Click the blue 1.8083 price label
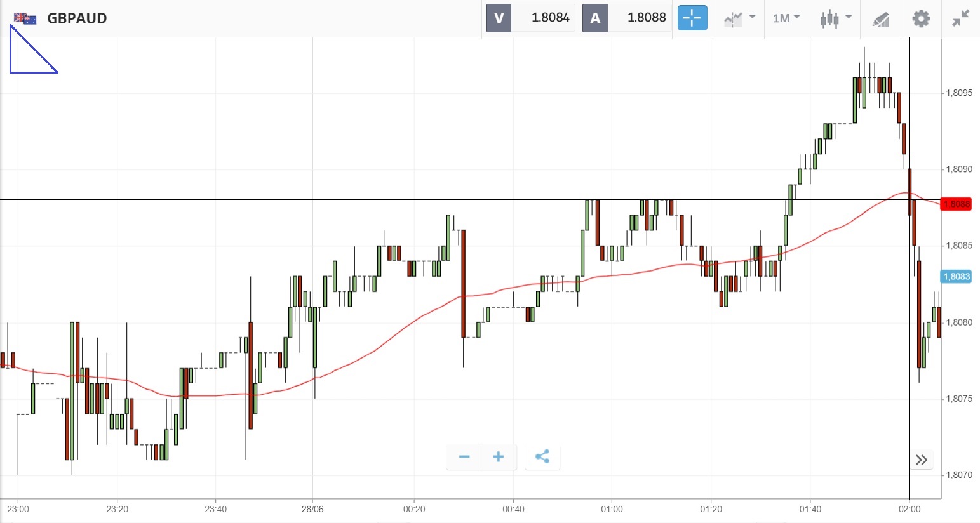Screen dimensions: 980x523 [x=956, y=277]
